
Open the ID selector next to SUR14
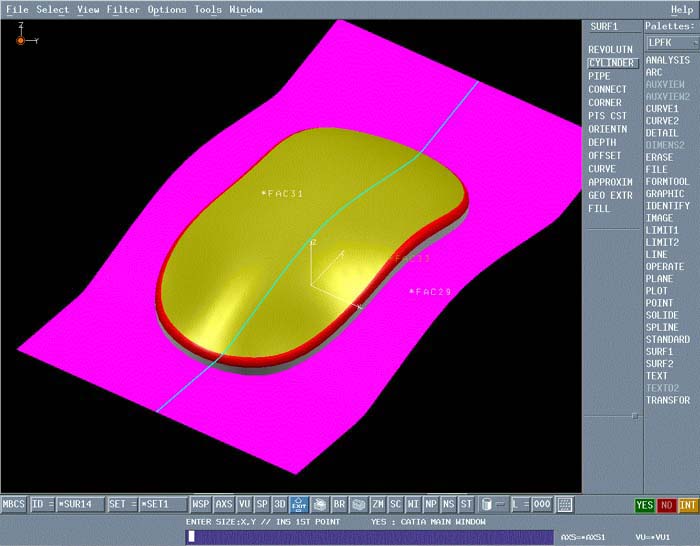42,505
